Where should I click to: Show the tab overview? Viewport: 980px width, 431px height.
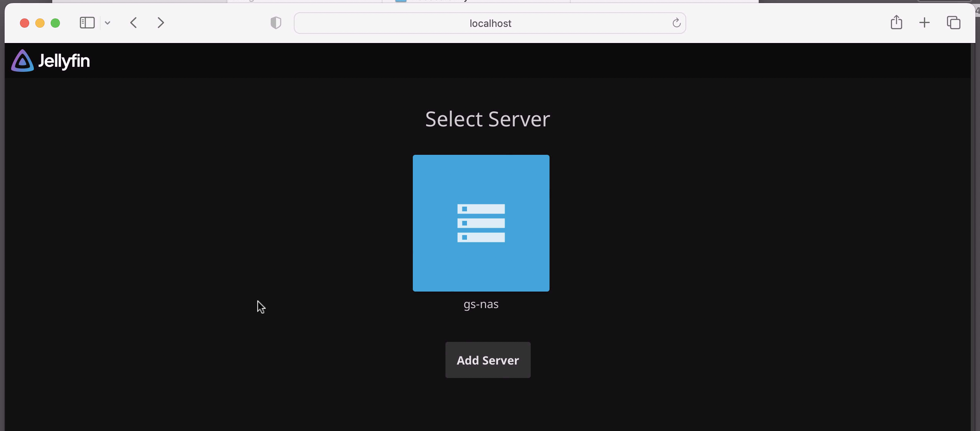pos(953,23)
